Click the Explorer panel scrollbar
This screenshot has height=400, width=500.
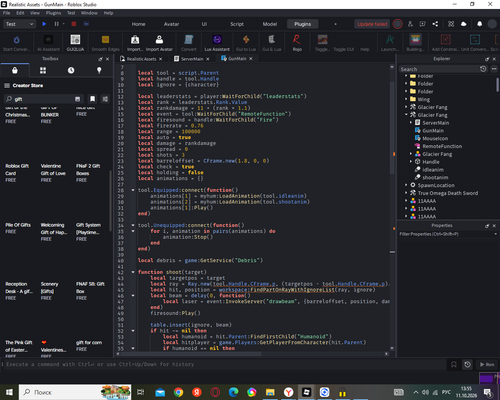click(x=497, y=85)
